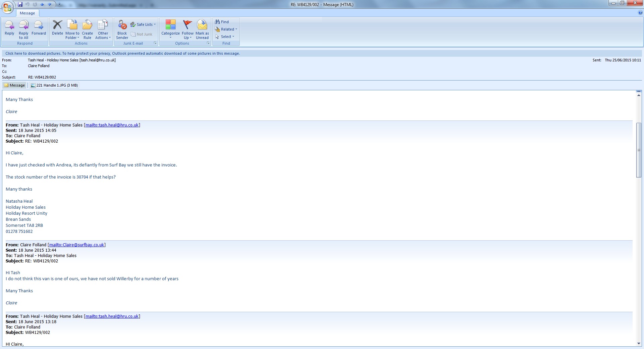Click the Claire@surfbay.co.uk mailto link
The width and height of the screenshot is (644, 349).
coord(76,245)
